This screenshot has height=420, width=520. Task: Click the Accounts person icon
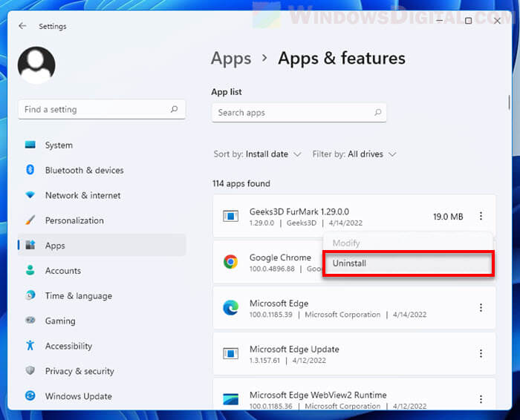pyautogui.click(x=30, y=270)
